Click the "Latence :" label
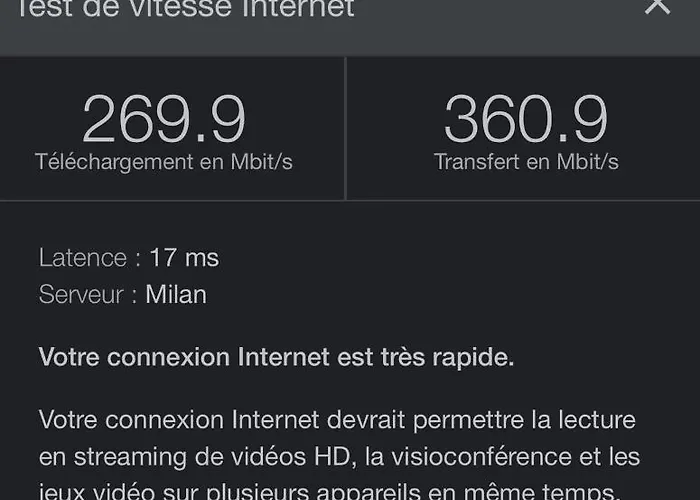 [x=90, y=258]
